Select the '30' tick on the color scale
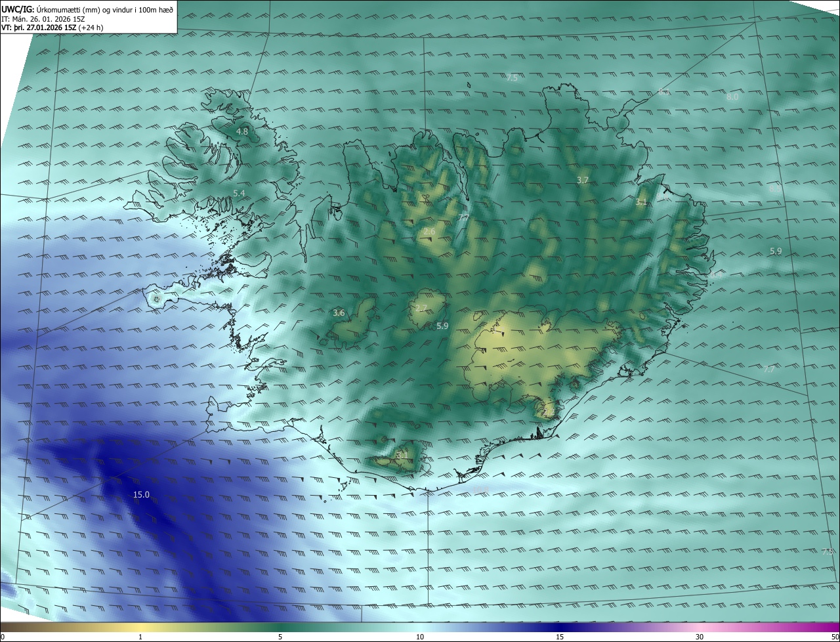The width and height of the screenshot is (840, 642). click(700, 637)
